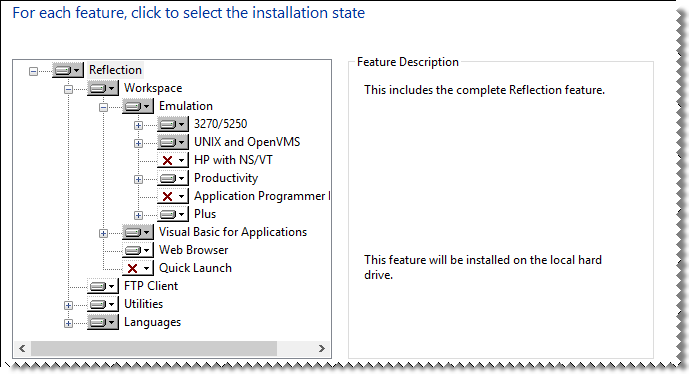Collapse the Emulation tree branch
This screenshot has width=689, height=374.
tap(103, 107)
